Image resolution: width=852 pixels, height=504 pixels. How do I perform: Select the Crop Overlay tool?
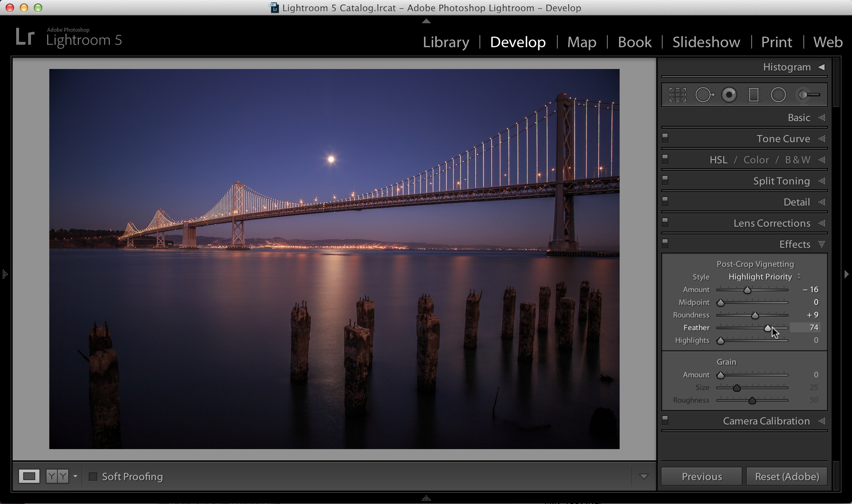pos(678,95)
